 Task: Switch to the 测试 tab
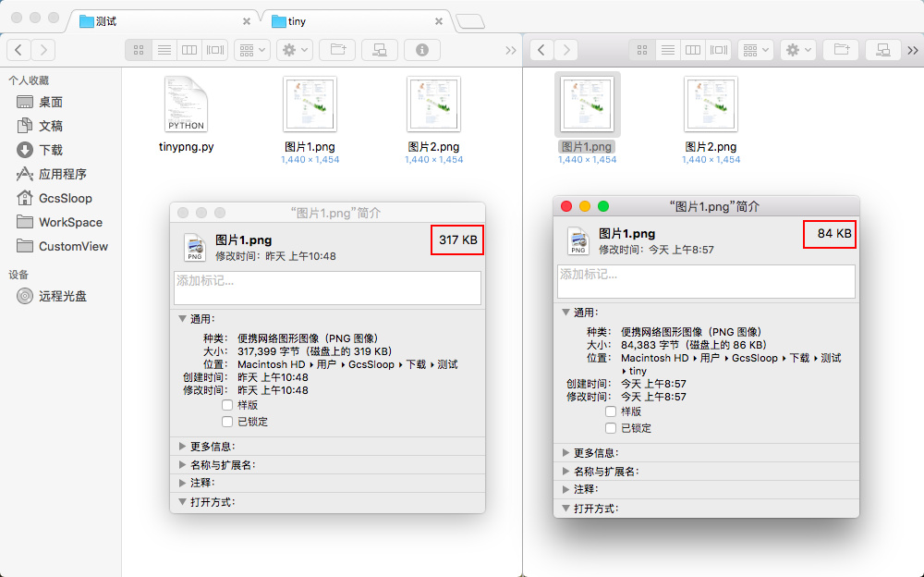tap(162, 21)
